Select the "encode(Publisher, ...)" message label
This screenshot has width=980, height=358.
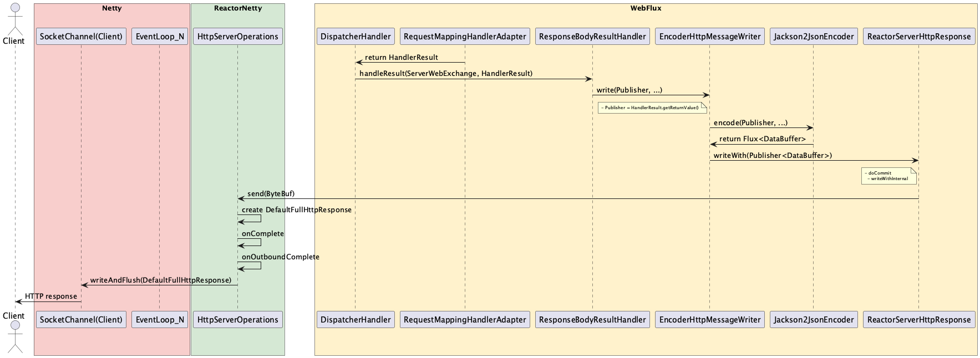(x=750, y=123)
